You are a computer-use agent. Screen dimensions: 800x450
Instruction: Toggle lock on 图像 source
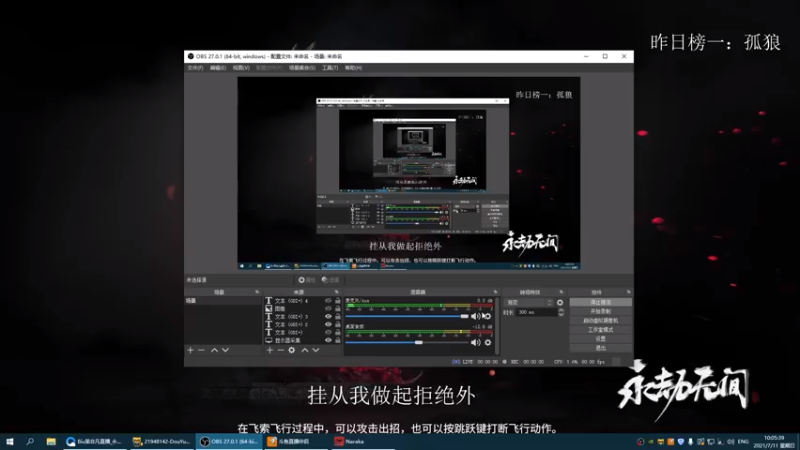point(337,309)
